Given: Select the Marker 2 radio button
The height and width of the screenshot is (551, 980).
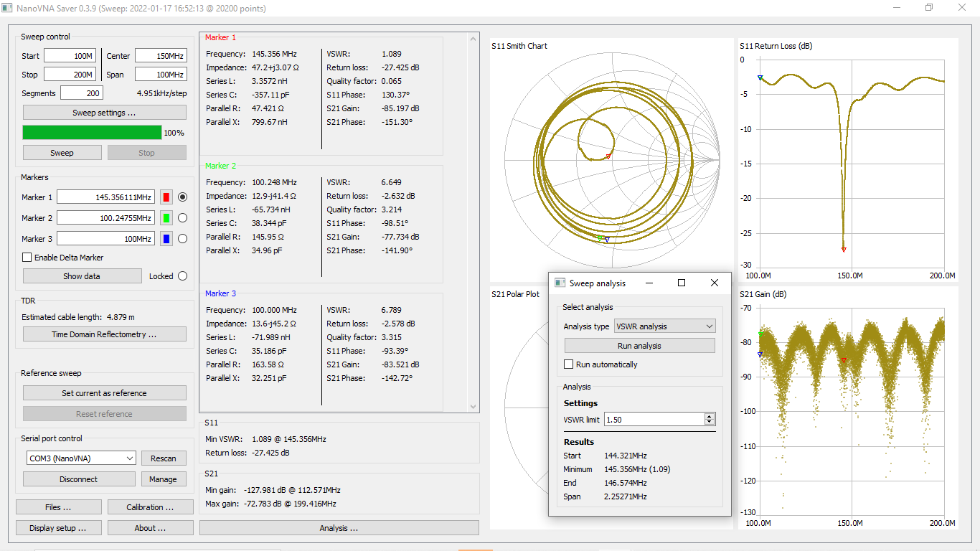Looking at the screenshot, I should (x=182, y=218).
